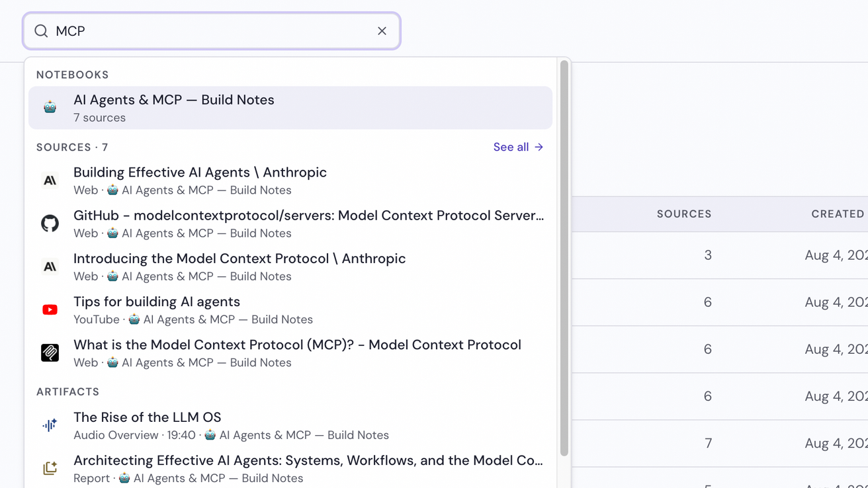Sort table by the SOURCES column header
Screen dimensions: 868x488
pos(684,214)
